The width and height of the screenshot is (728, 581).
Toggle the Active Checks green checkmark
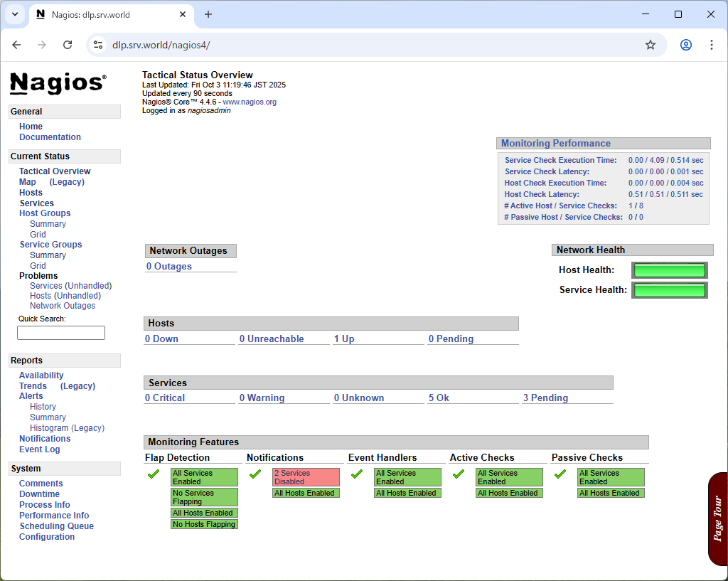[x=459, y=474]
